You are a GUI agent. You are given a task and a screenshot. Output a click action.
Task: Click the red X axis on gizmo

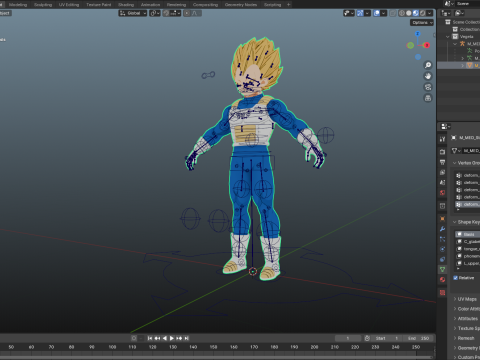click(426, 45)
